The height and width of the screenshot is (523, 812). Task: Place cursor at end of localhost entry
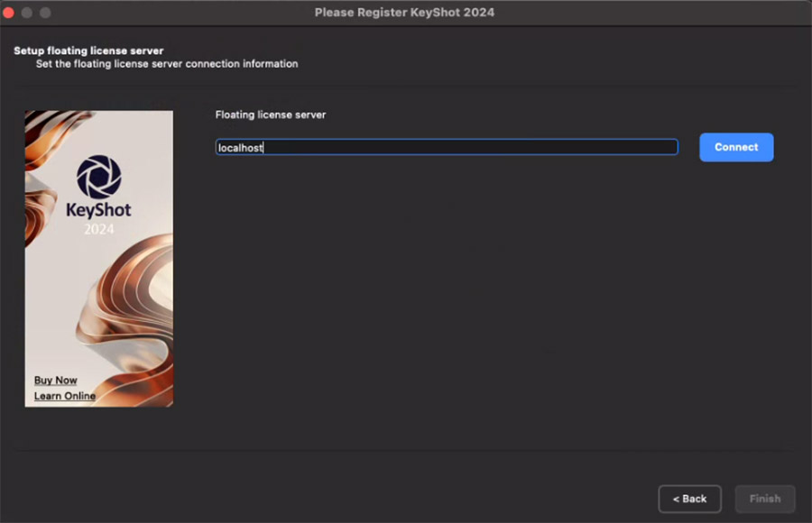[x=263, y=147]
